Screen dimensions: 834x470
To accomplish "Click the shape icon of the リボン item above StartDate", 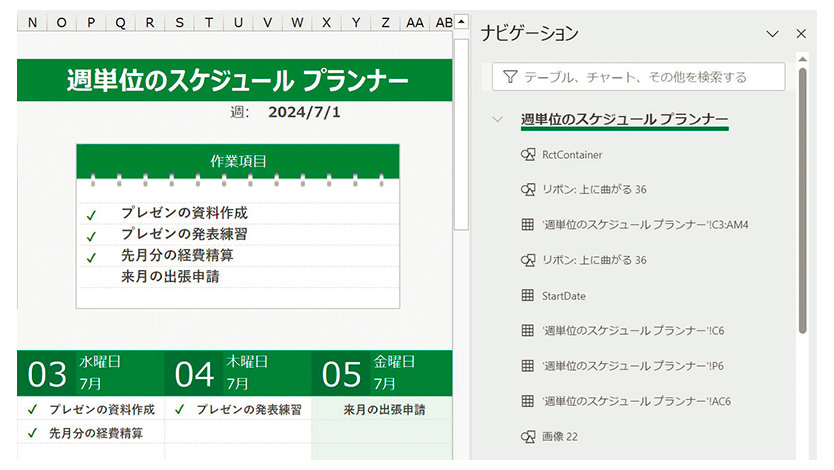I will (x=529, y=260).
